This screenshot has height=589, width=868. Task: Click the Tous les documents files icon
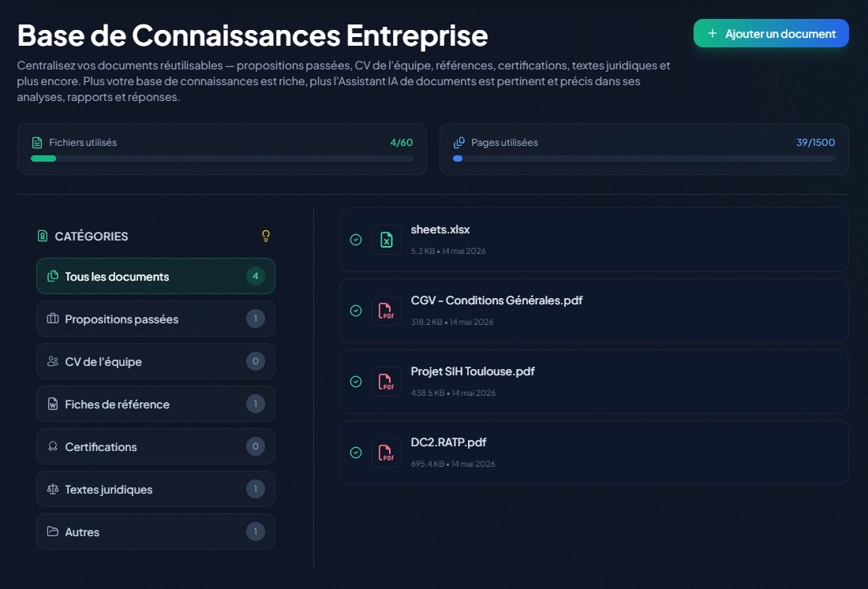(53, 276)
